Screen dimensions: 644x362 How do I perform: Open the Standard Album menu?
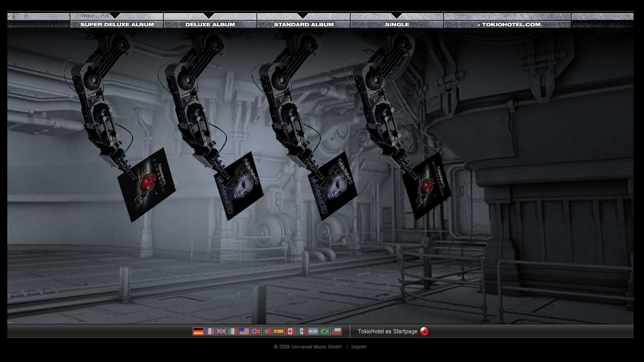pos(304,25)
